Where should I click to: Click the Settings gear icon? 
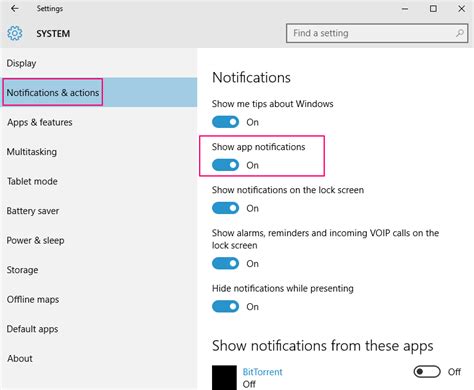[15, 33]
